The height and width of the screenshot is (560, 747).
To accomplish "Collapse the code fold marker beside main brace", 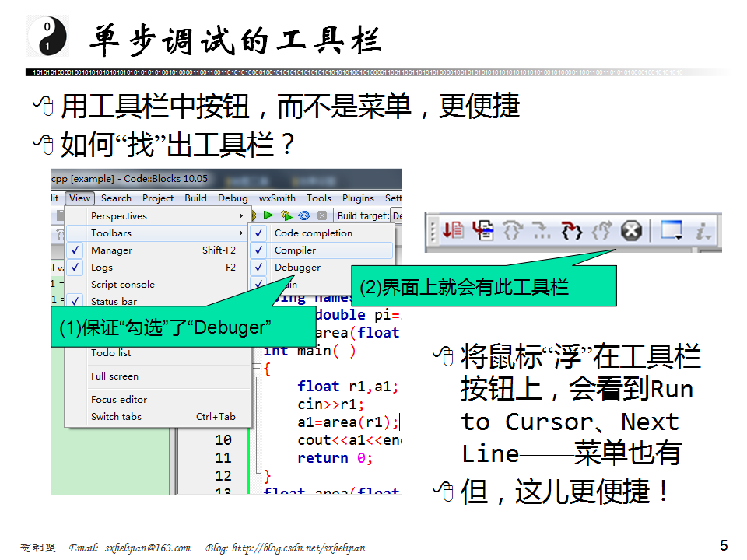I will 256,368.
